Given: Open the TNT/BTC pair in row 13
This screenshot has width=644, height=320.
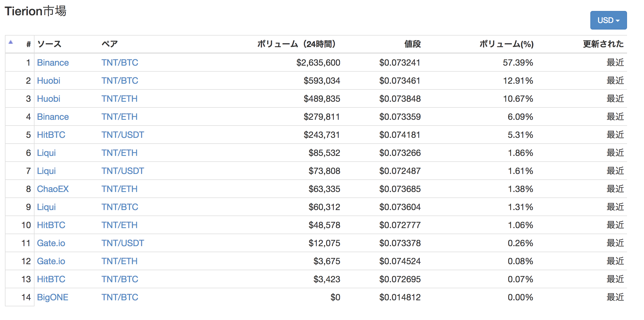Looking at the screenshot, I should point(120,279).
